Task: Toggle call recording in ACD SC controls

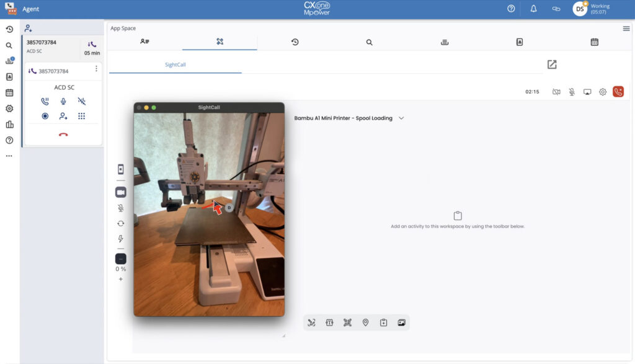Action: point(45,116)
